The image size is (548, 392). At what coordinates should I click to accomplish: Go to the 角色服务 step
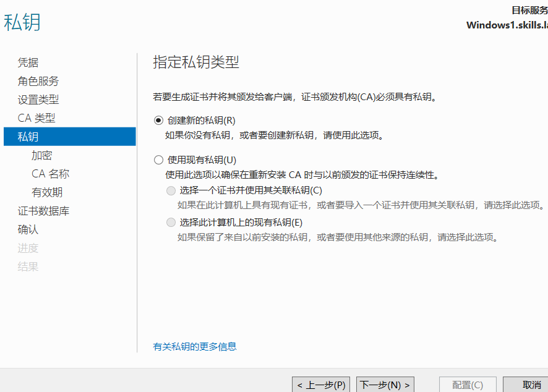[x=38, y=81]
